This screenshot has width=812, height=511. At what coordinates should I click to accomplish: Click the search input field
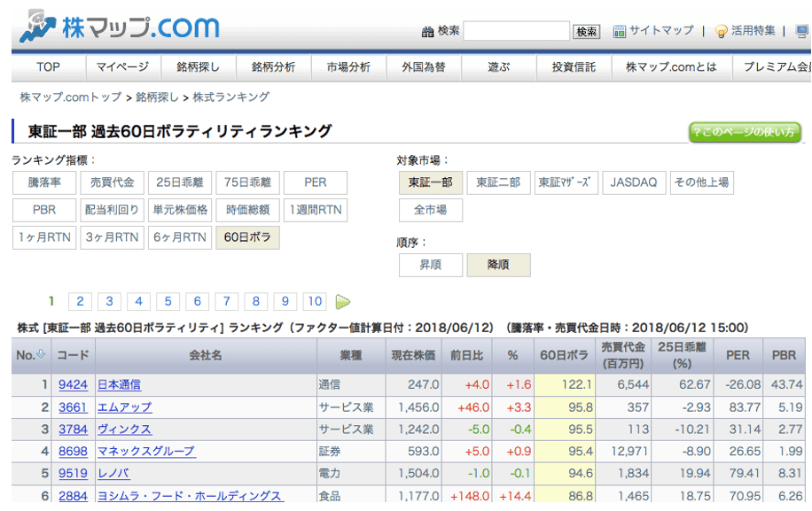point(516,32)
